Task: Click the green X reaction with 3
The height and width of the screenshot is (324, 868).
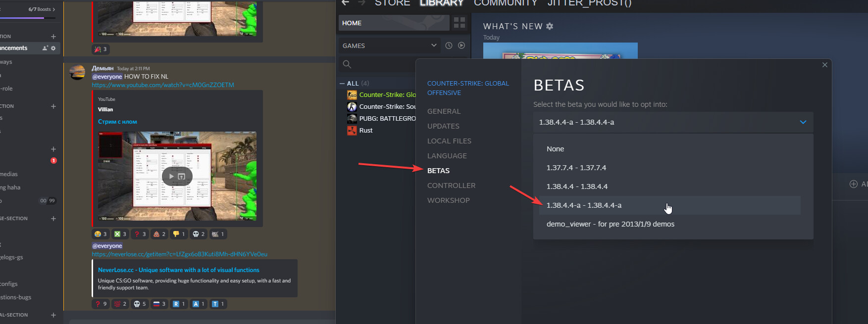Action: (120, 234)
